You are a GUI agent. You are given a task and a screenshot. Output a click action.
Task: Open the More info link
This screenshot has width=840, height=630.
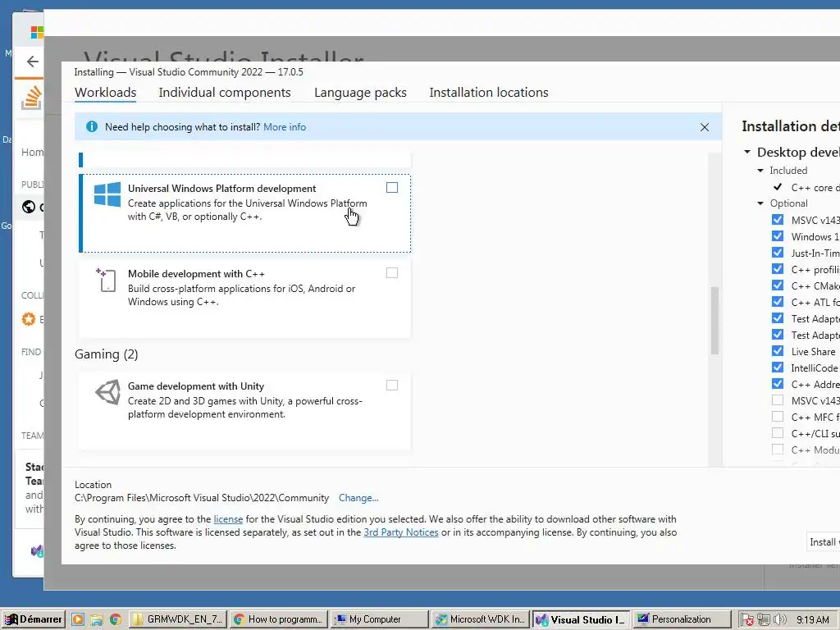(x=285, y=127)
